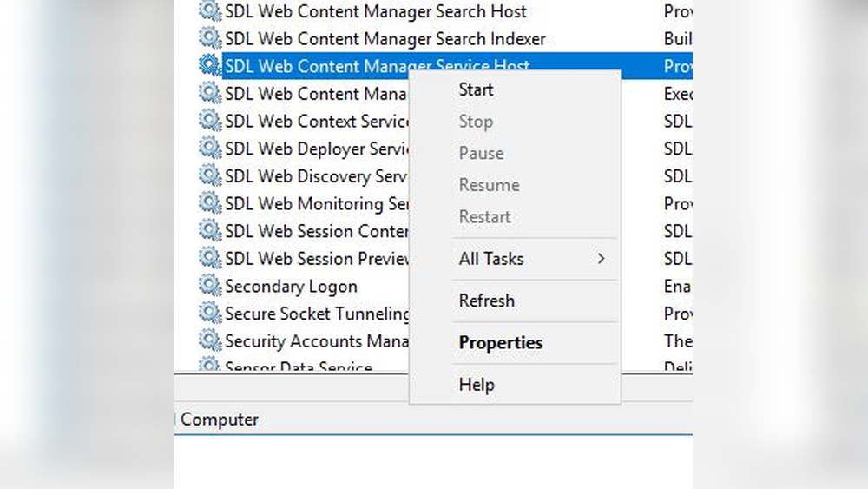Select SDL Web Session Preview row

pos(316,259)
